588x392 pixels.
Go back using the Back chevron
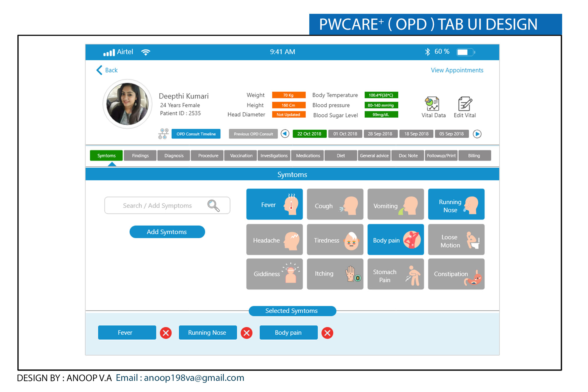(x=100, y=70)
